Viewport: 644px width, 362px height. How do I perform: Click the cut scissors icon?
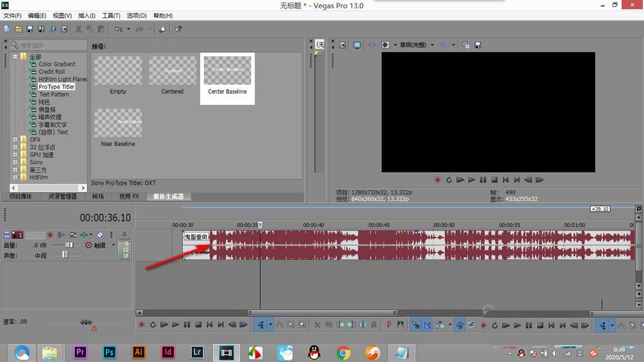pos(79,29)
